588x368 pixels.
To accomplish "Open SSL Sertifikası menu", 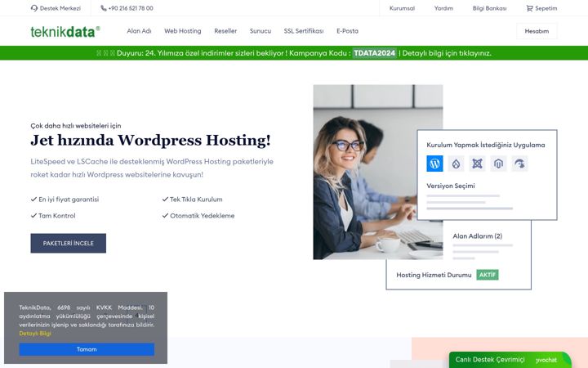I will [x=304, y=31].
